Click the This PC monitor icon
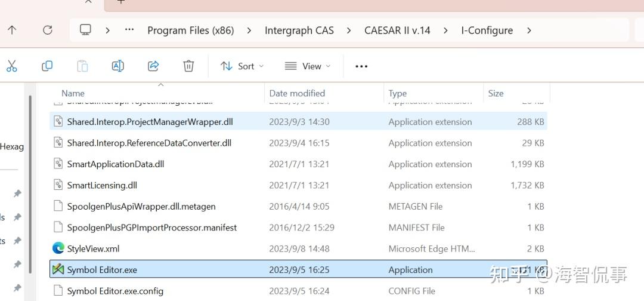The width and height of the screenshot is (644, 301). pyautogui.click(x=85, y=30)
